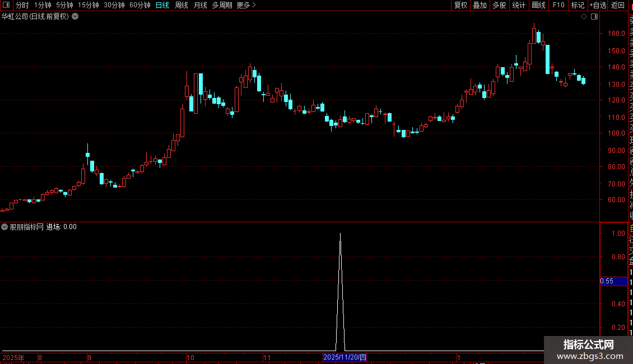Toggle the panel layout icon in chart corner

pyautogui.click(x=594, y=17)
